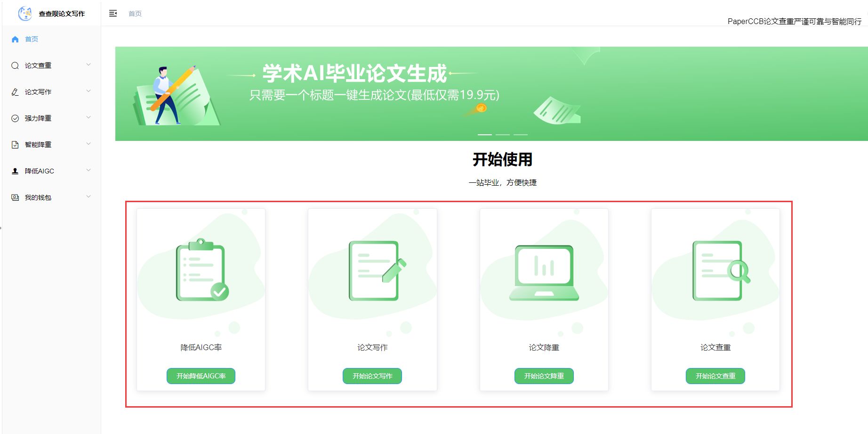Image resolution: width=868 pixels, height=434 pixels.
Task: Switch to the second banner carousel indicator
Action: click(x=503, y=135)
